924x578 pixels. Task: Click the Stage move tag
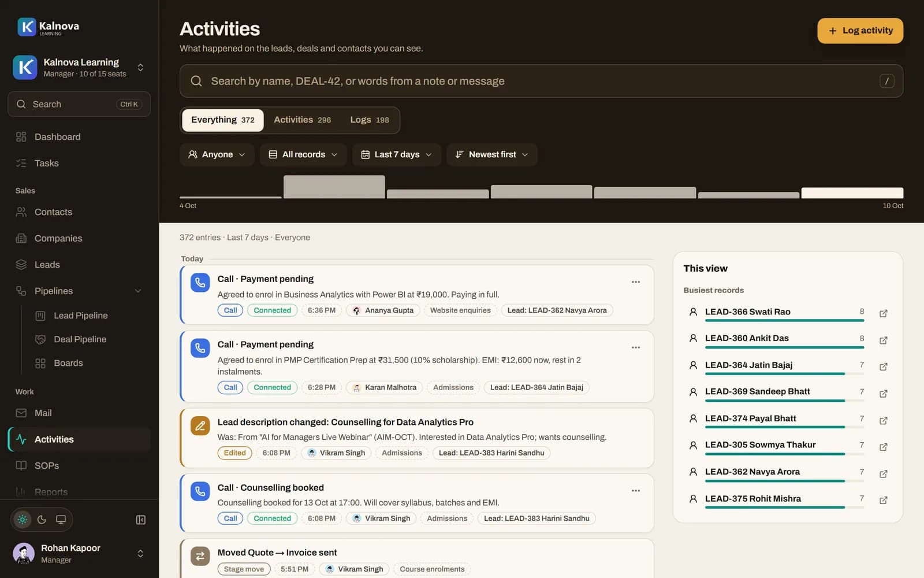[x=244, y=569]
